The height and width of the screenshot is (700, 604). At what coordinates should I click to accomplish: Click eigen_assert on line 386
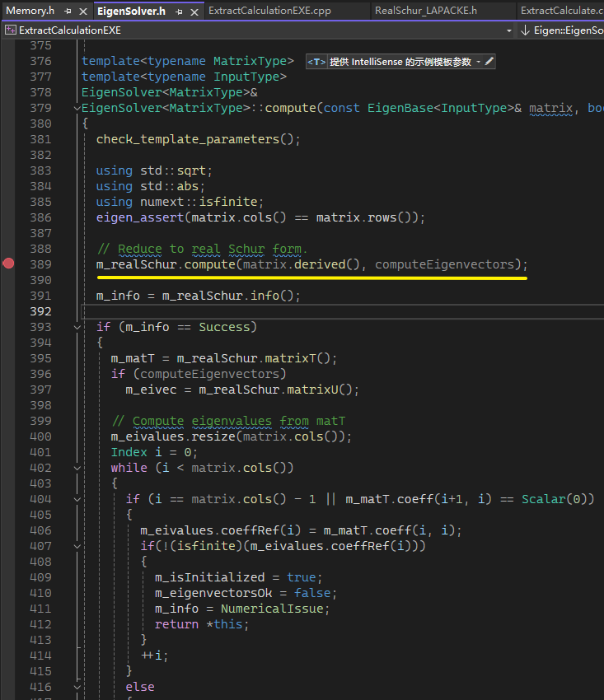point(140,217)
